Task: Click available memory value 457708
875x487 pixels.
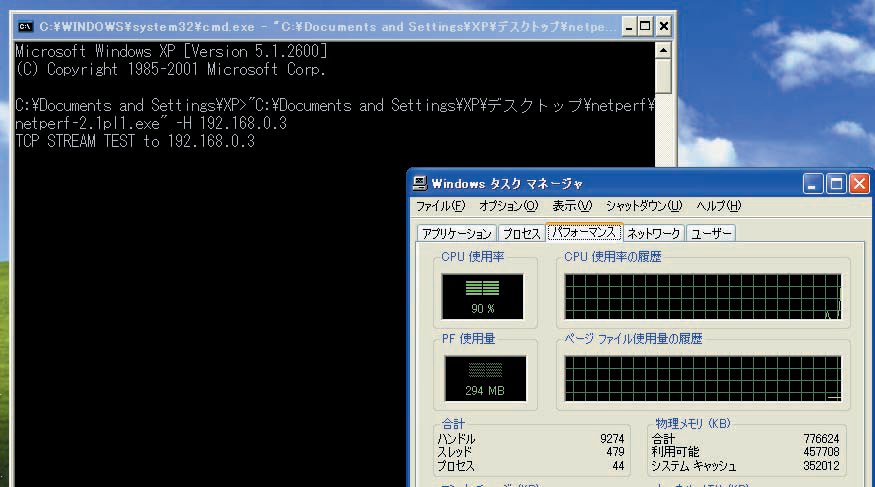Action: [x=821, y=452]
